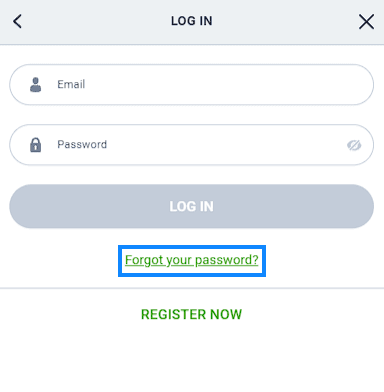Click the LOG IN header title
The image size is (384, 392).
(x=192, y=21)
